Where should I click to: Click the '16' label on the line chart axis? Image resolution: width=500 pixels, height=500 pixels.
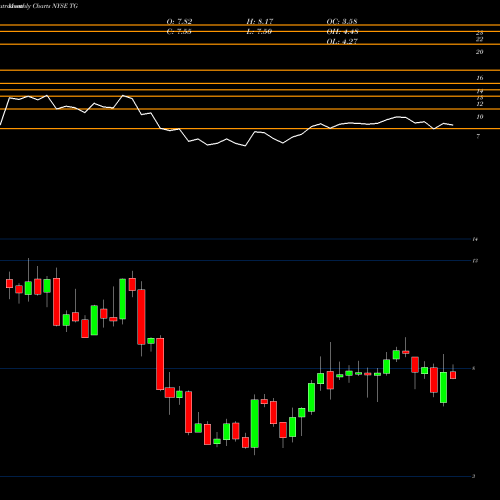(479, 78)
